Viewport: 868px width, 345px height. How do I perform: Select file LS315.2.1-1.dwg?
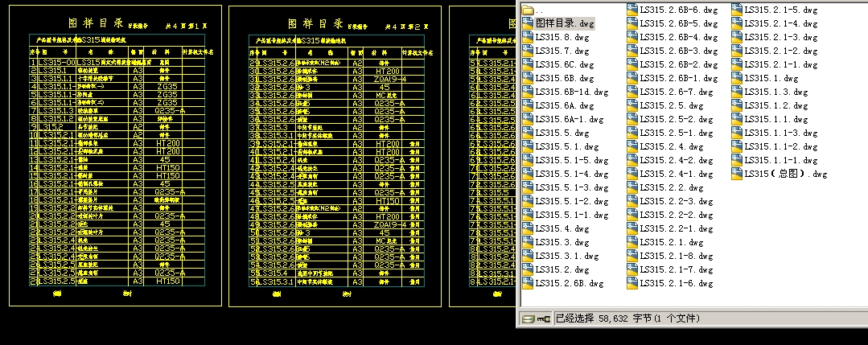click(x=775, y=65)
